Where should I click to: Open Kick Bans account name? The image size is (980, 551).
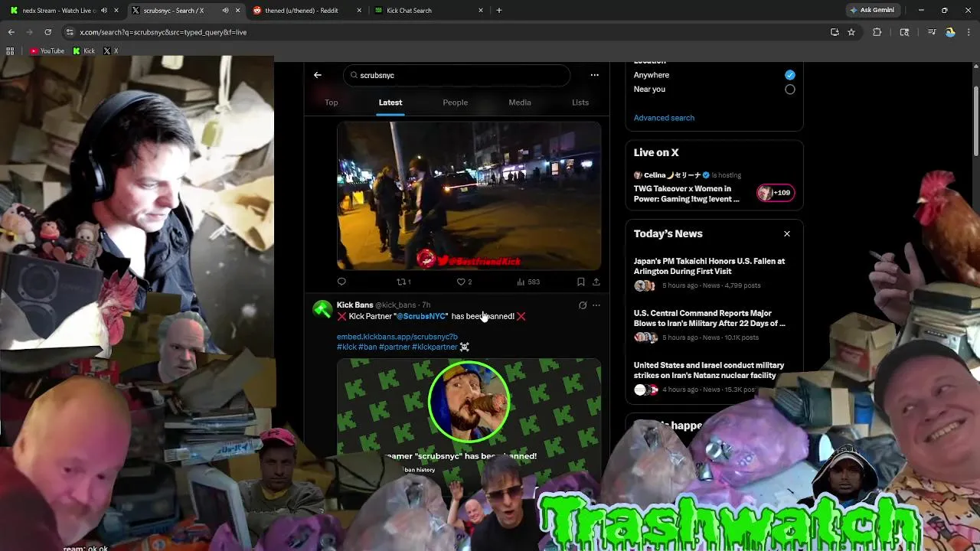pos(355,305)
